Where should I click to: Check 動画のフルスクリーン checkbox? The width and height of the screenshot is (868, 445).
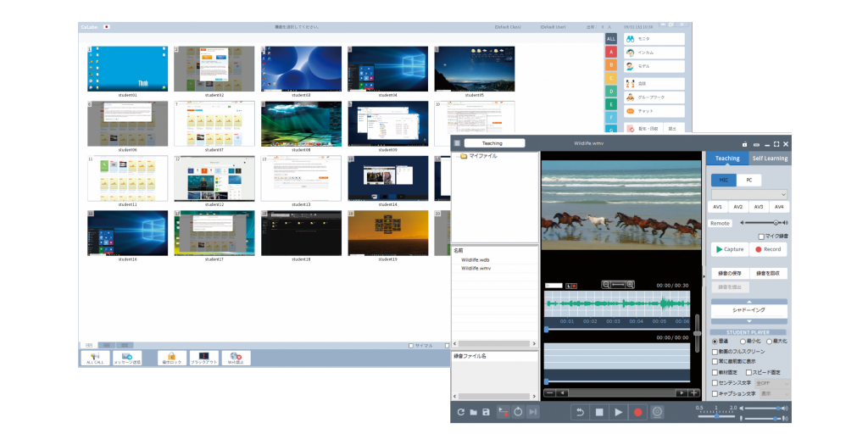click(715, 352)
